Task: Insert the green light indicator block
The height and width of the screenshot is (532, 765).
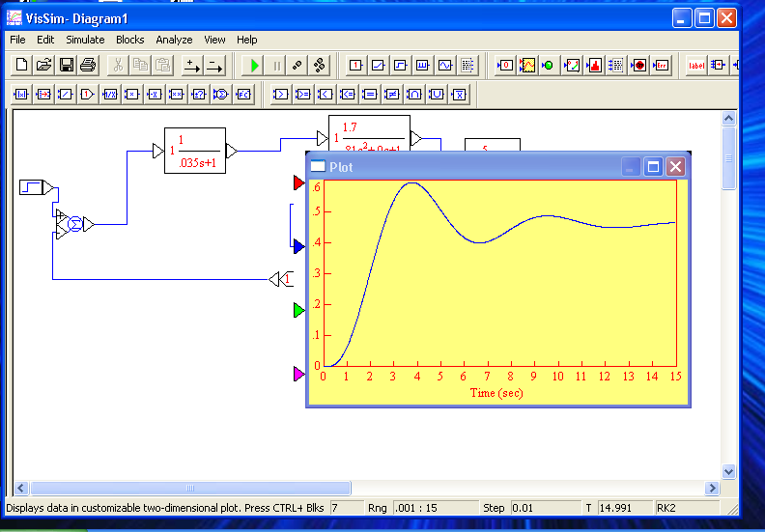Action: tap(550, 66)
